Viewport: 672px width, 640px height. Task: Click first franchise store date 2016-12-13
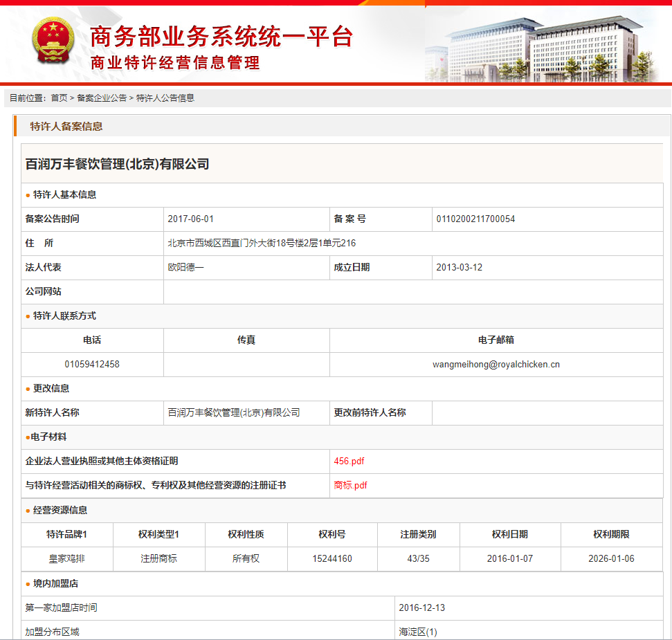click(421, 608)
